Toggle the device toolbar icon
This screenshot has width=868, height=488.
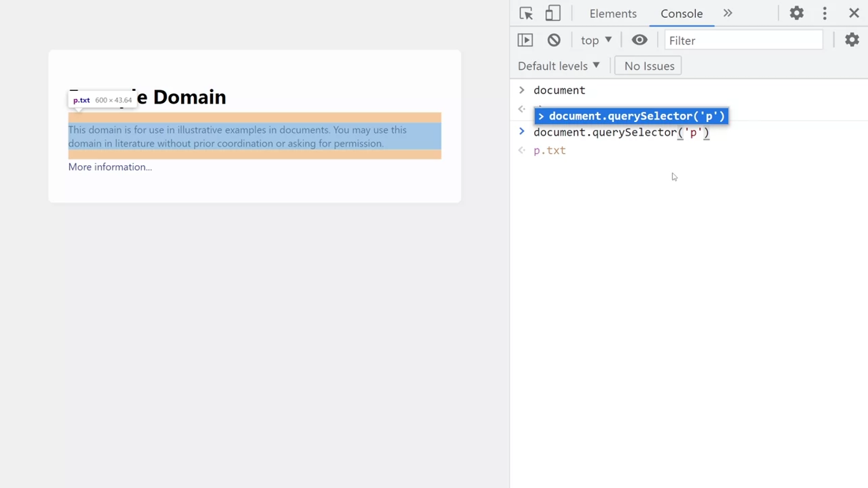(553, 13)
